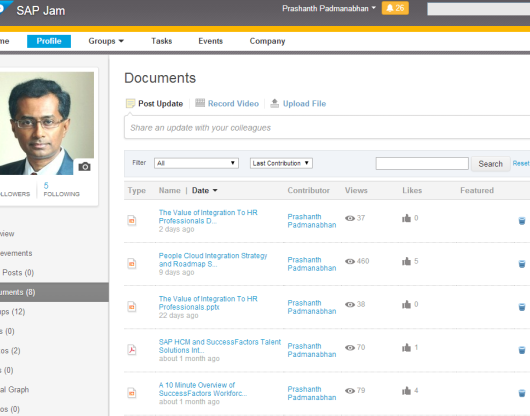The image size is (530, 416).
Task: Click the camera icon on profile photo
Action: click(85, 167)
